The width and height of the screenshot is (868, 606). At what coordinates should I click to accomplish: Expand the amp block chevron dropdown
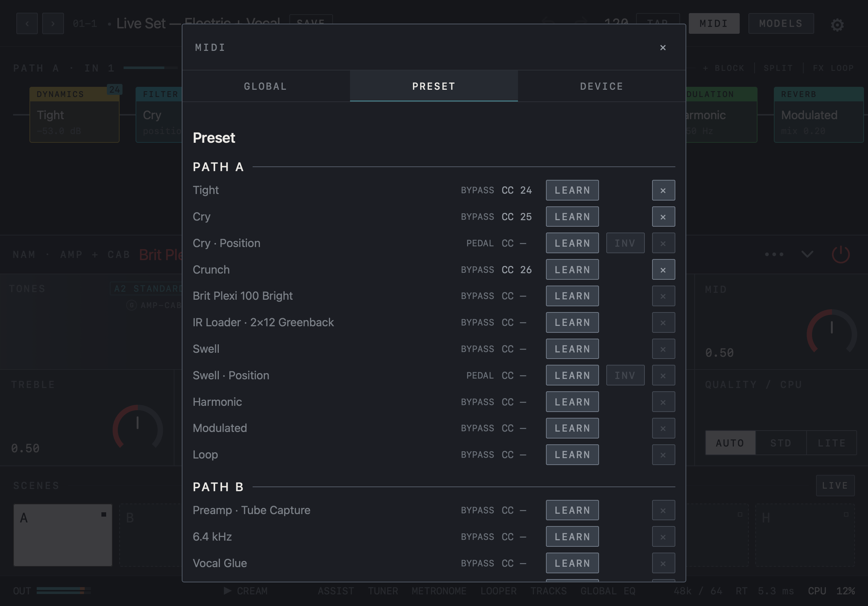[807, 254]
